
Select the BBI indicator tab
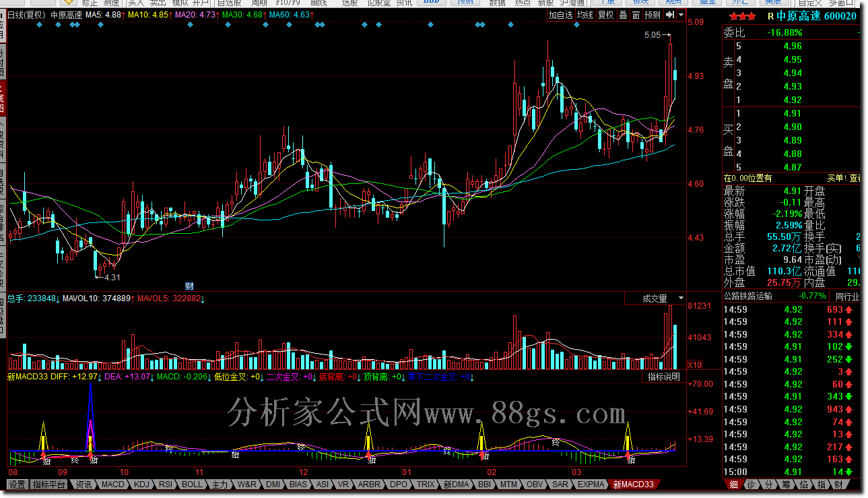(x=484, y=485)
